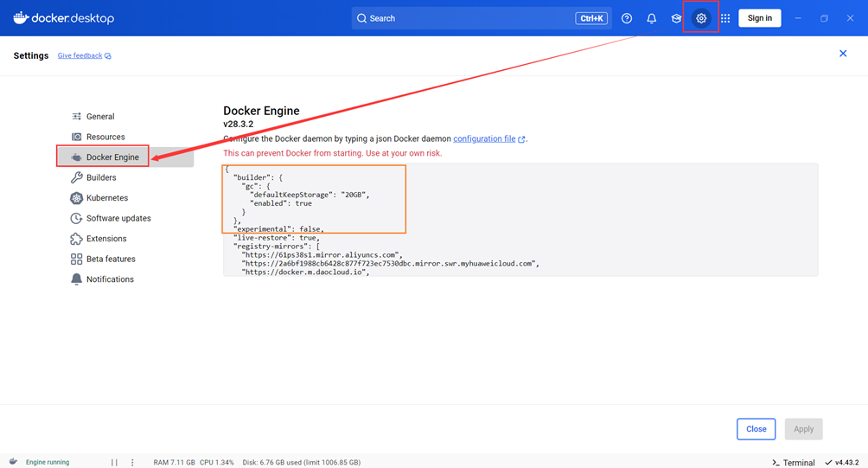Viewport: 868px width, 468px height.
Task: Click the docker.m.daocloud.io mirror line
Action: (305, 272)
